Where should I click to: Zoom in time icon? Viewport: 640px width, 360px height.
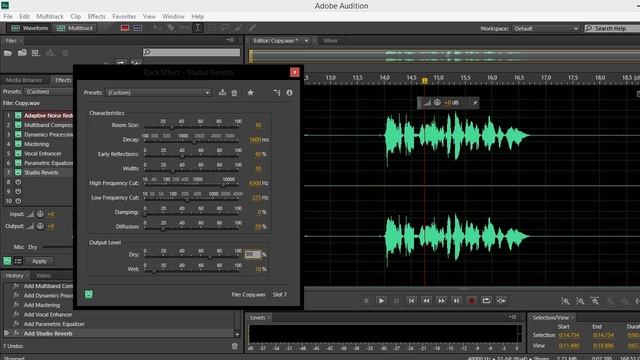[595, 301]
